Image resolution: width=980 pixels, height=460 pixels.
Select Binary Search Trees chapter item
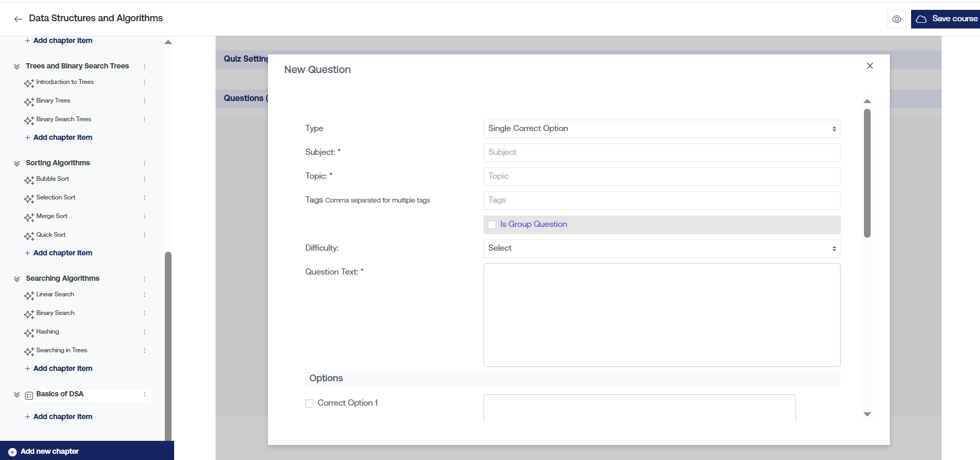tap(64, 120)
